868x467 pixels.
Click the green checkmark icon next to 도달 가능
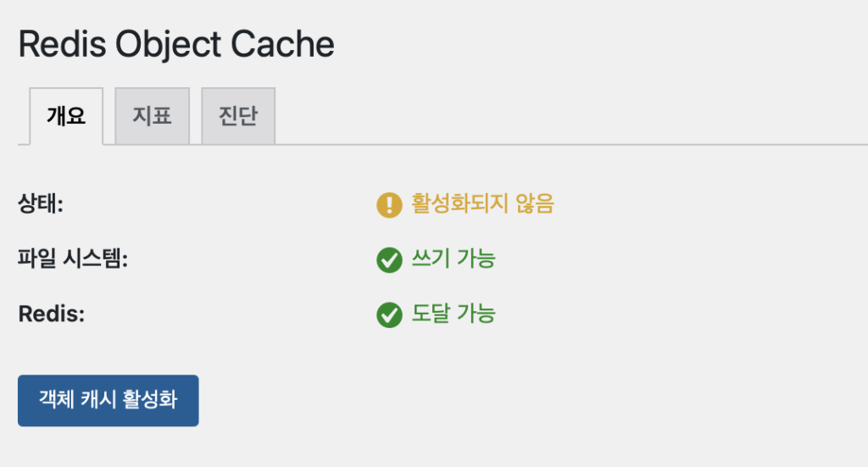(389, 315)
